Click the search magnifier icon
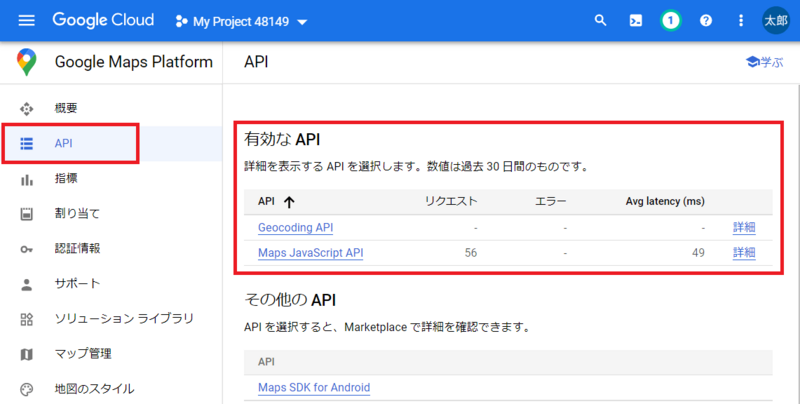Image resolution: width=800 pixels, height=404 pixels. click(600, 20)
